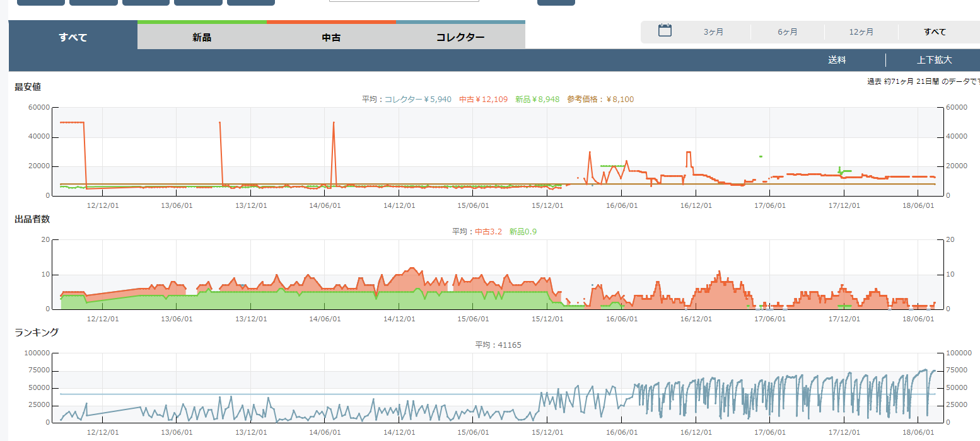Open the 中古 tab
980x441 pixels.
(x=331, y=37)
